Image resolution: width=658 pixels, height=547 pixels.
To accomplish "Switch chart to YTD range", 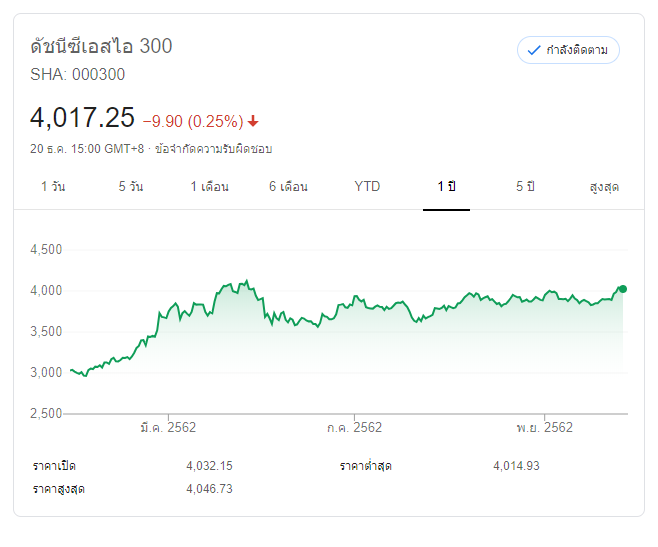I will pos(367,187).
